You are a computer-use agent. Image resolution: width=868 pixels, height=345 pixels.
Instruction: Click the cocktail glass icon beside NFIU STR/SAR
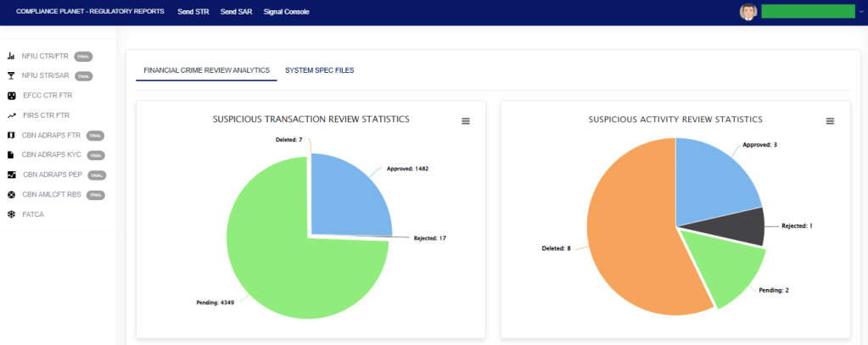tap(11, 75)
